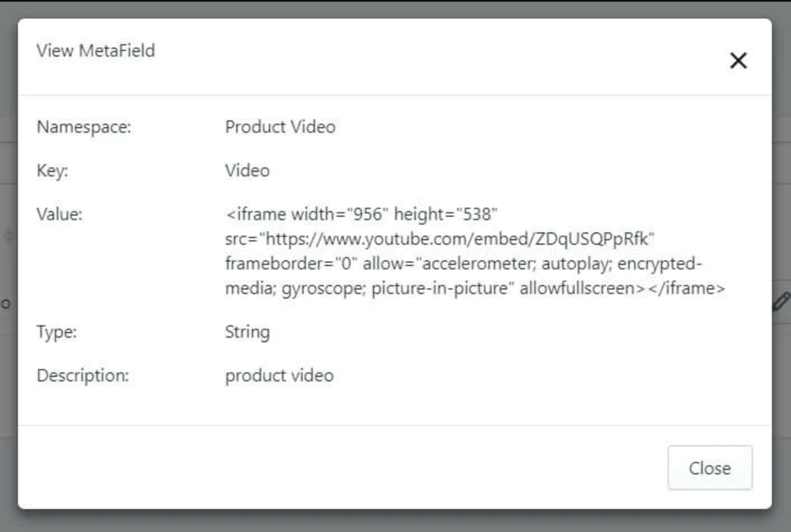The width and height of the screenshot is (791, 532).
Task: Click the View MetaField dialog title
Action: click(x=96, y=51)
